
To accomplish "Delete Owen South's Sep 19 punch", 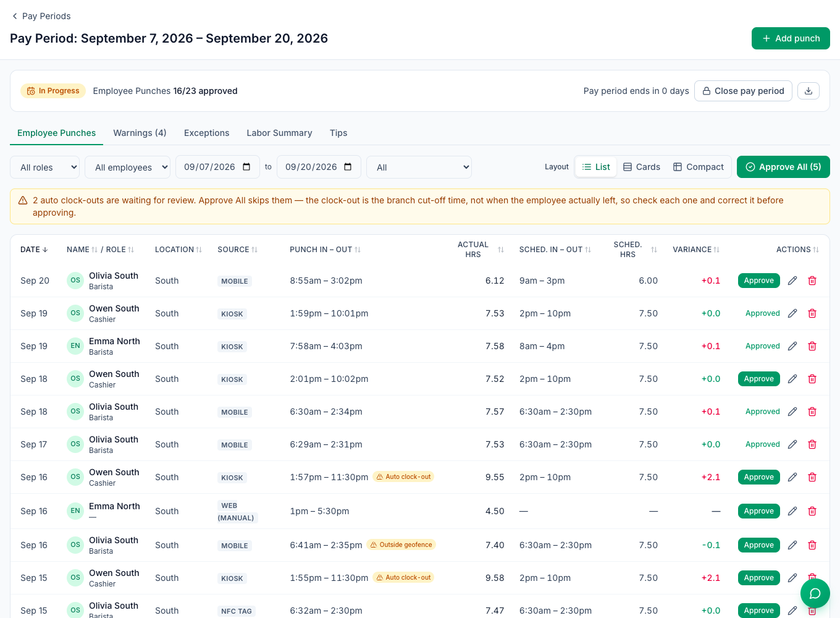I will click(x=812, y=313).
